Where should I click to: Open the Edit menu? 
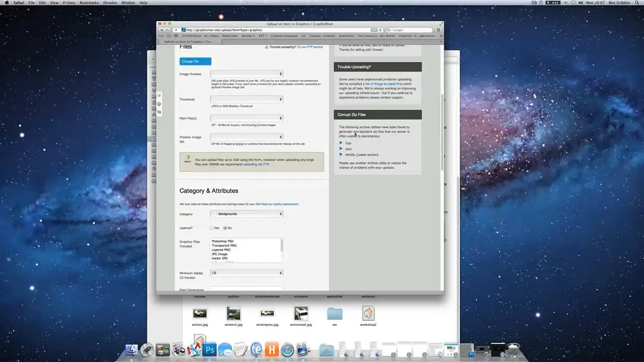43,3
